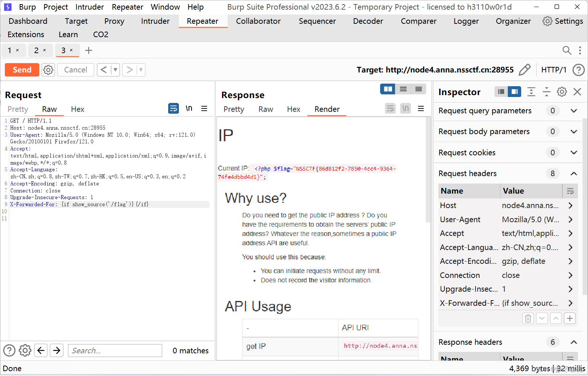588x376 pixels.
Task: Go to next request in history
Action: click(x=129, y=70)
